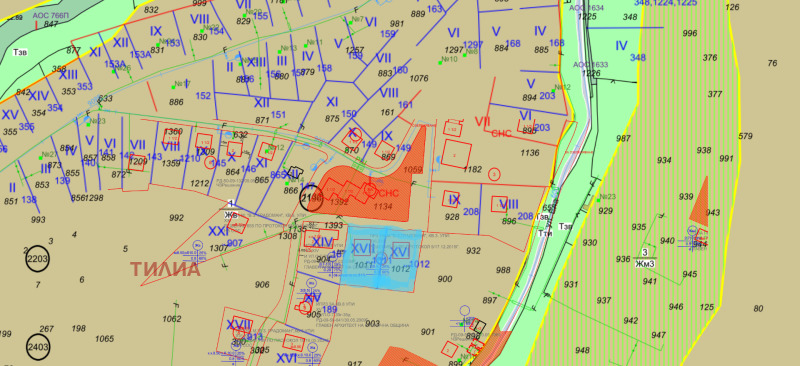This screenshot has width=800, height=366.
Task: Click parcel number 1257
Action: pyautogui.click(x=355, y=50)
